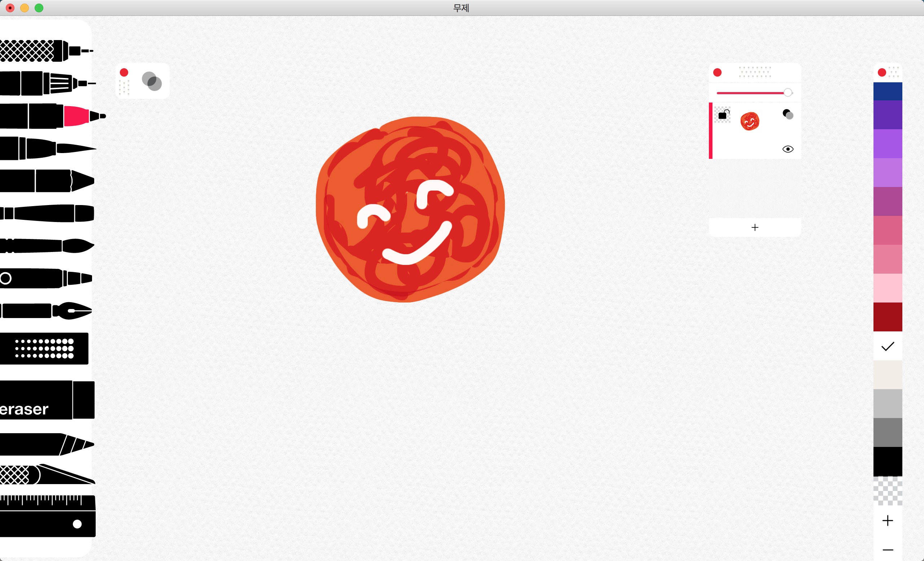Toggle layer visibility eye icon

tap(788, 149)
